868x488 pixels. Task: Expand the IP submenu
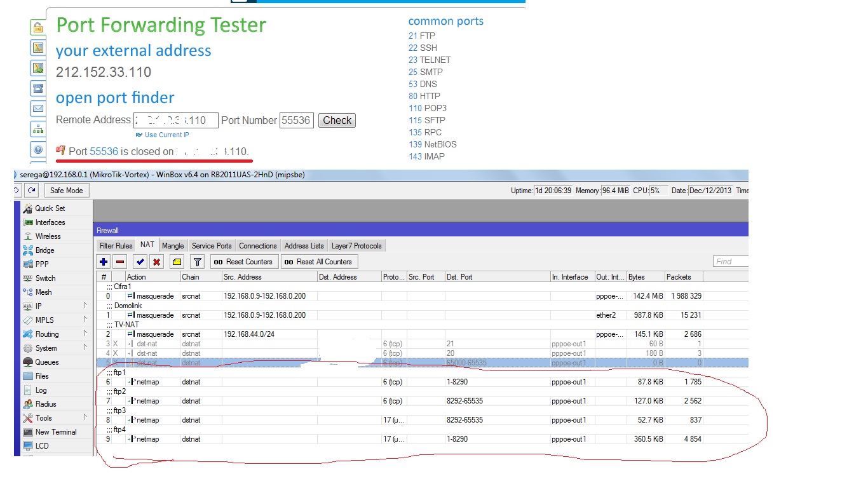[x=39, y=306]
